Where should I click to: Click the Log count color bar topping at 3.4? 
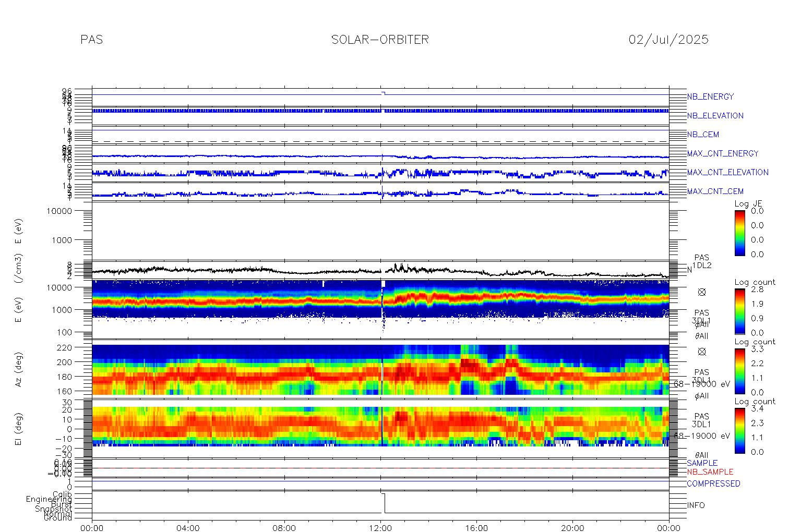click(x=740, y=430)
